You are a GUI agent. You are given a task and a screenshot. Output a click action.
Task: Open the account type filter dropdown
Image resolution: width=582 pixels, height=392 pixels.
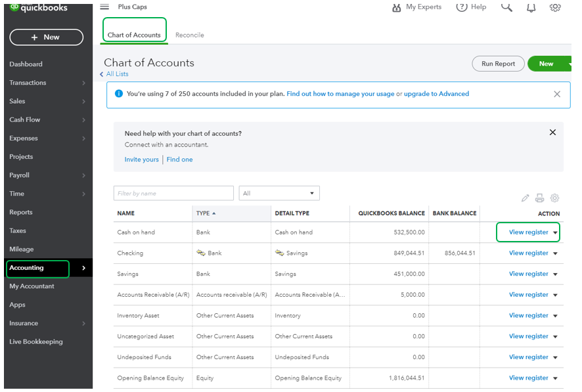tap(279, 193)
